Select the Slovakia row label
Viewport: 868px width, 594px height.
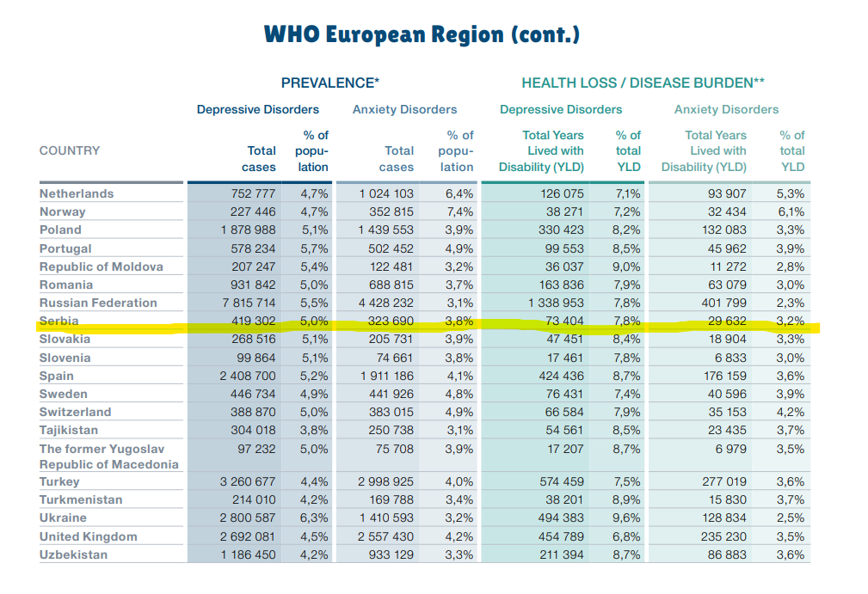[65, 339]
